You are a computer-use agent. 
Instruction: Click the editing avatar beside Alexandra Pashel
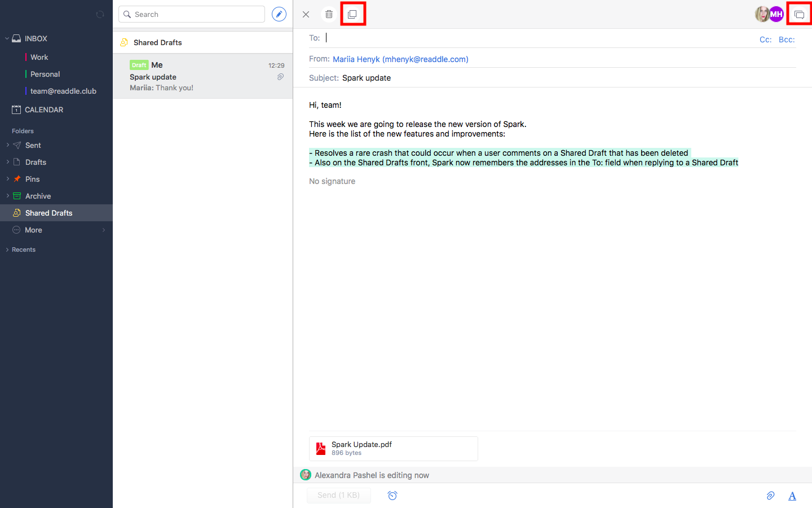point(306,475)
